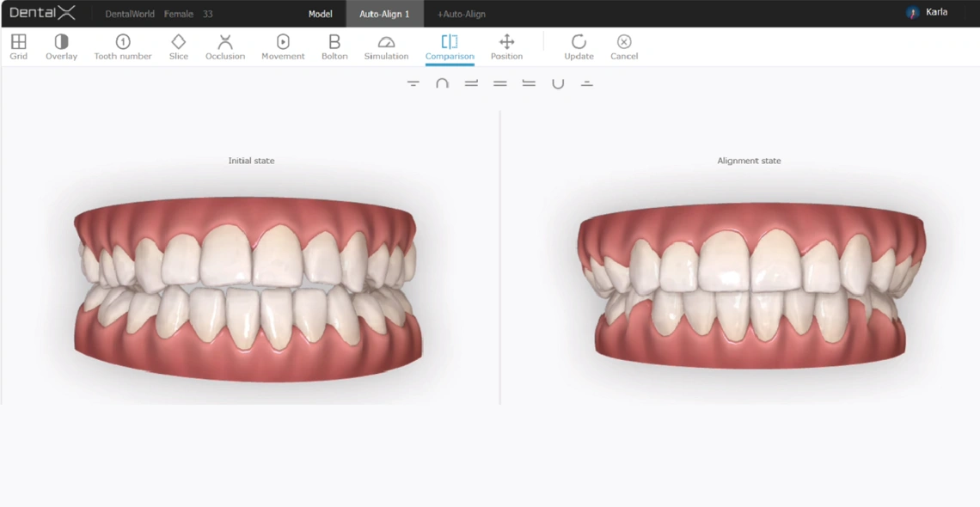This screenshot has height=507, width=980.
Task: Pick the view icon with long line above short line
Action: tap(413, 83)
